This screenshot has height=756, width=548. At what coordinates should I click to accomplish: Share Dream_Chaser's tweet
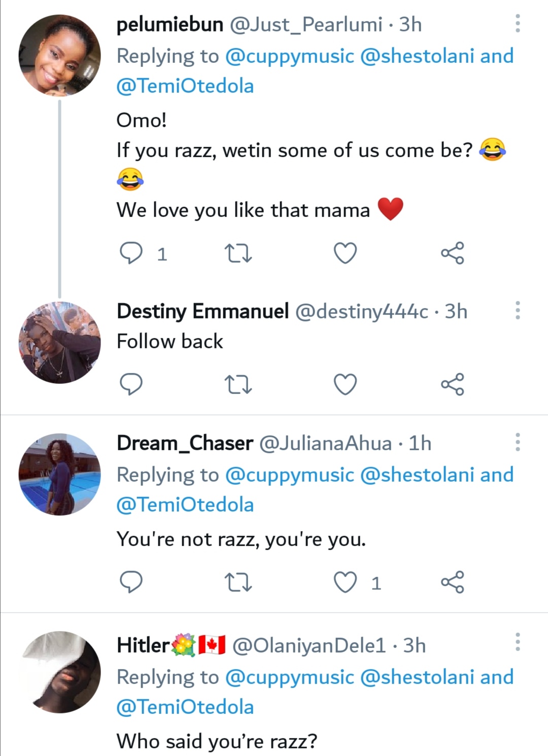pos(452,582)
